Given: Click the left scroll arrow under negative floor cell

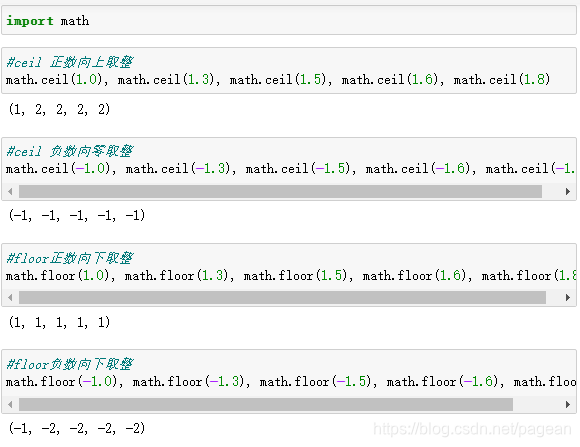Looking at the screenshot, I should click(10, 404).
